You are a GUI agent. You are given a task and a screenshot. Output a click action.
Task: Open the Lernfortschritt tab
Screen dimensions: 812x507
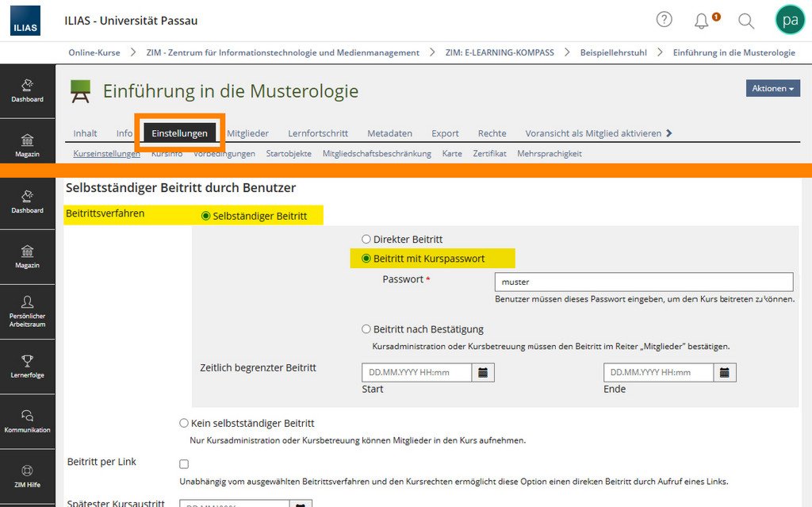point(318,133)
